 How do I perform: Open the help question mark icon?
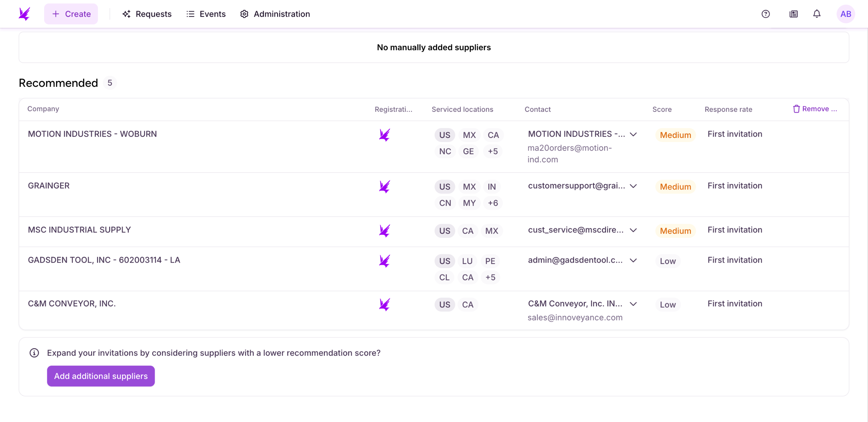[x=766, y=14]
